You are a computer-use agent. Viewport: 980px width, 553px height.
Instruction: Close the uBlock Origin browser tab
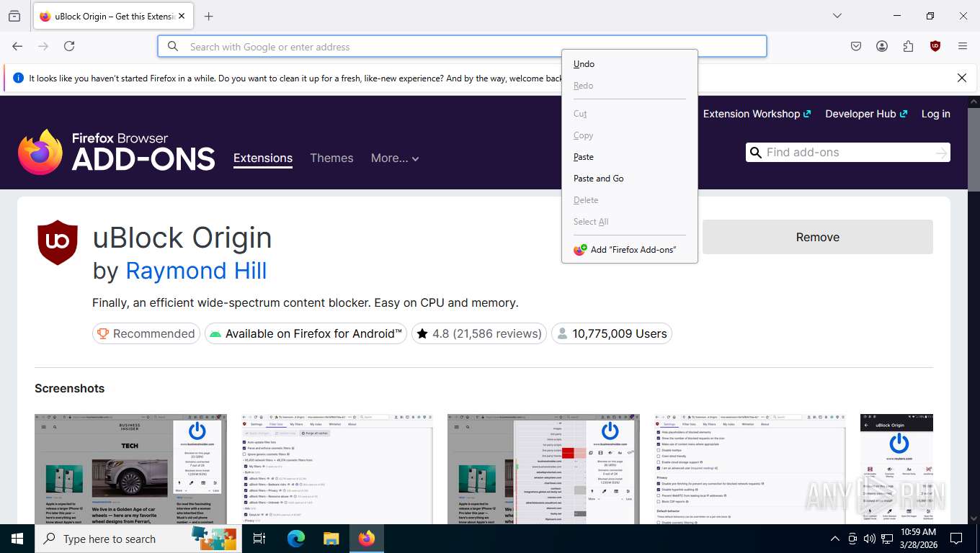180,16
